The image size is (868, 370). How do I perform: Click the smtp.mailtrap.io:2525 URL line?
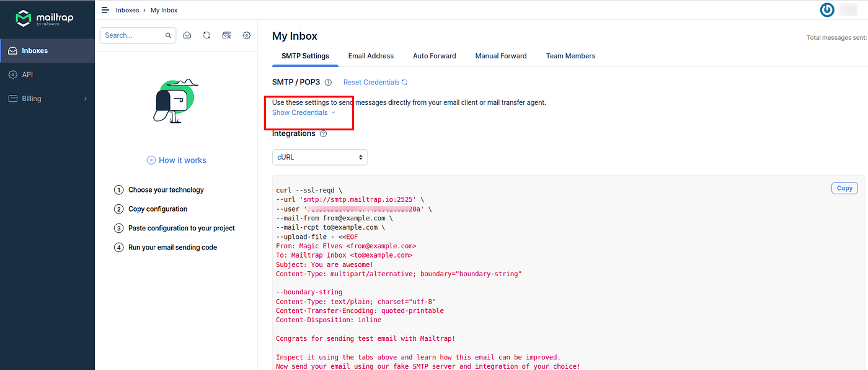pyautogui.click(x=350, y=200)
